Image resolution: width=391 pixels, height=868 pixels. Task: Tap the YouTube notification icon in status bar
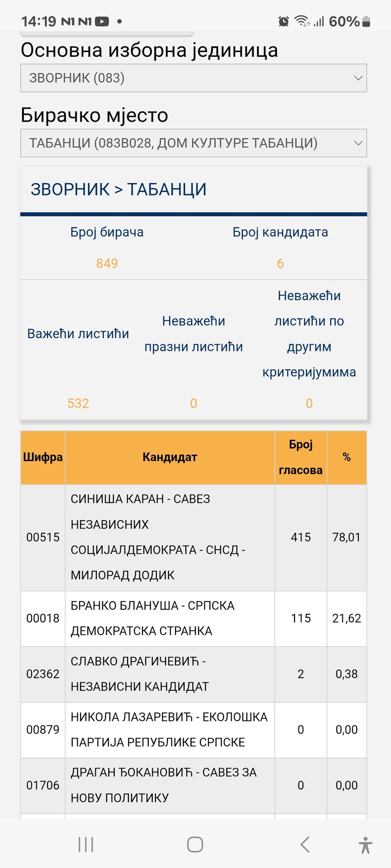point(102,21)
